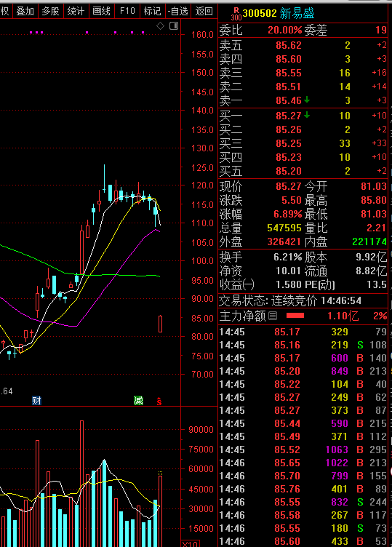Screen dimensions: 392x547
Task: Select the 卖二 ask price 85.51
Action: [x=289, y=87]
